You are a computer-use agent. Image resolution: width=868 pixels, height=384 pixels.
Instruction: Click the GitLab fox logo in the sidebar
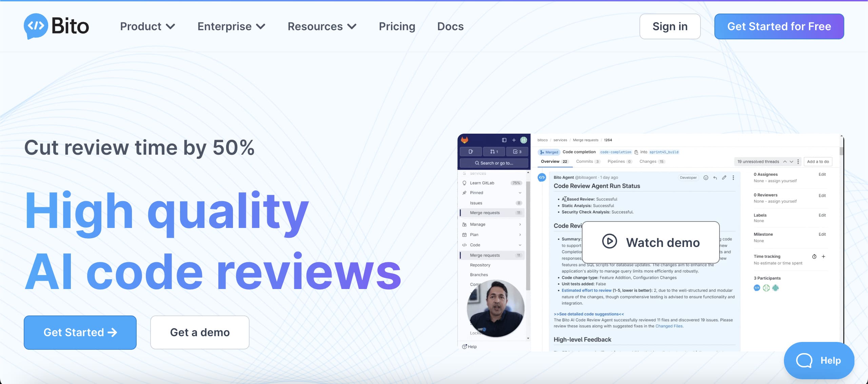[465, 140]
